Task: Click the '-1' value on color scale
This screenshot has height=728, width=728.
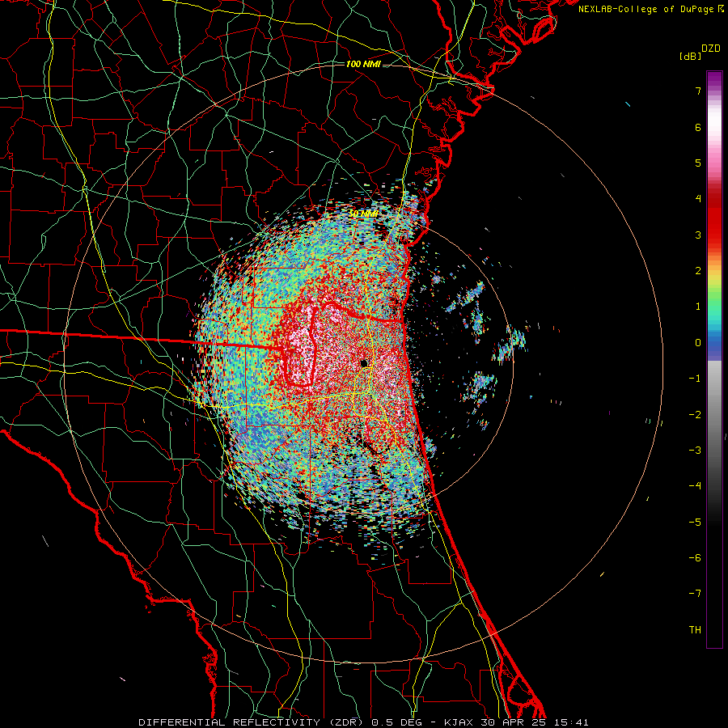Action: point(695,379)
